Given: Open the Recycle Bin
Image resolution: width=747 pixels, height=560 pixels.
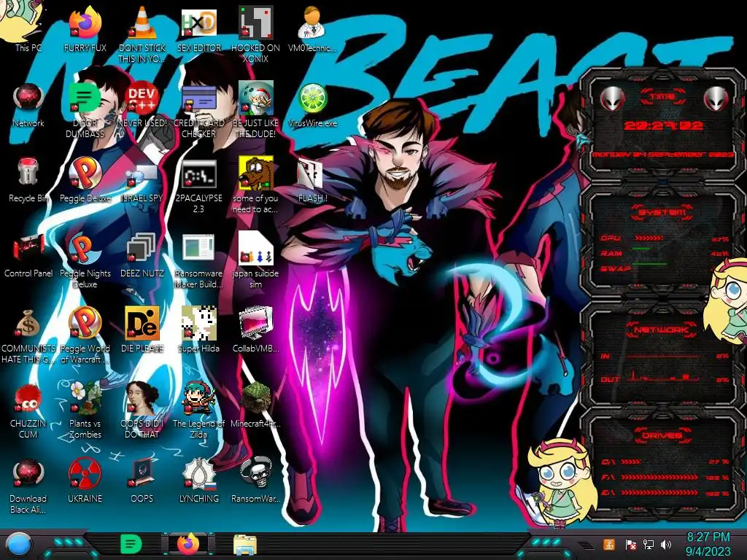Looking at the screenshot, I should (28, 180).
